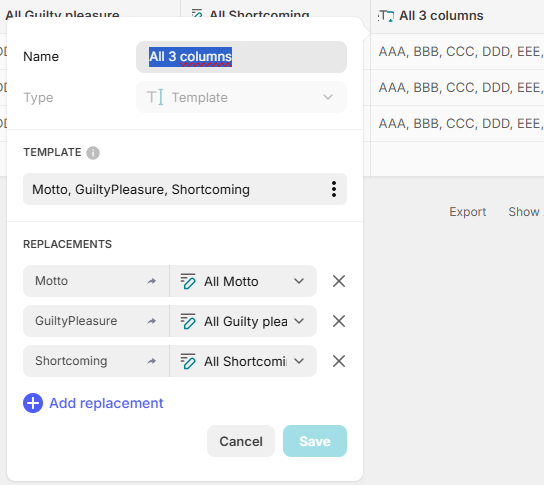Click the edit-column icon beside All Motto

188,281
